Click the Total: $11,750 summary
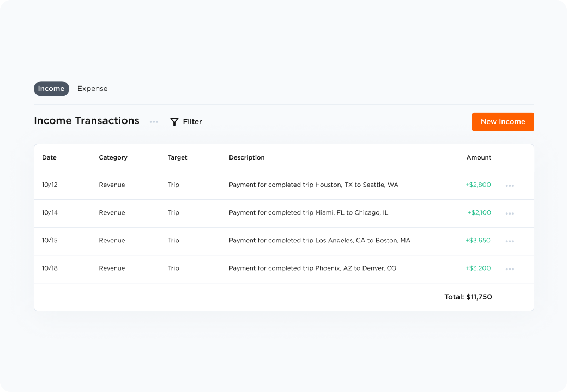568x392 pixels. 468,297
